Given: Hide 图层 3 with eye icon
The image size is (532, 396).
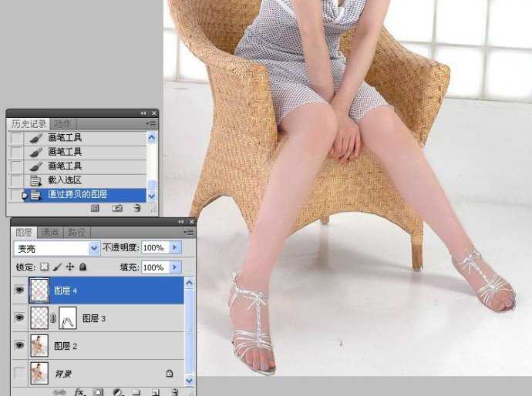Looking at the screenshot, I should (x=20, y=317).
